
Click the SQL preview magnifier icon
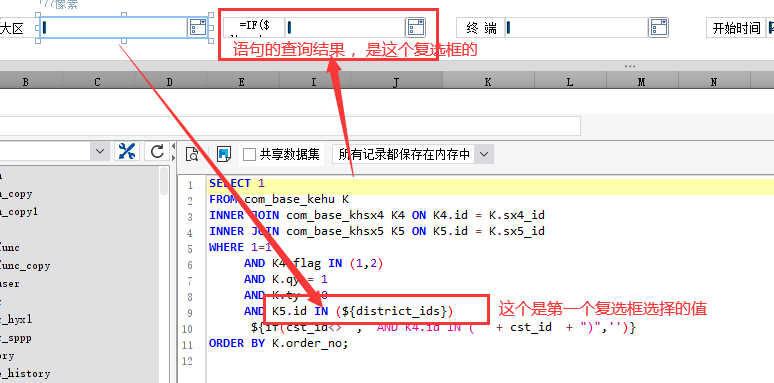pyautogui.click(x=192, y=154)
